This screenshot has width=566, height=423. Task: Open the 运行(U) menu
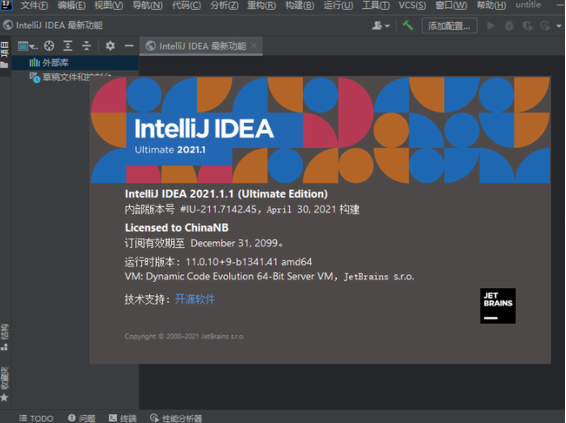click(x=338, y=5)
